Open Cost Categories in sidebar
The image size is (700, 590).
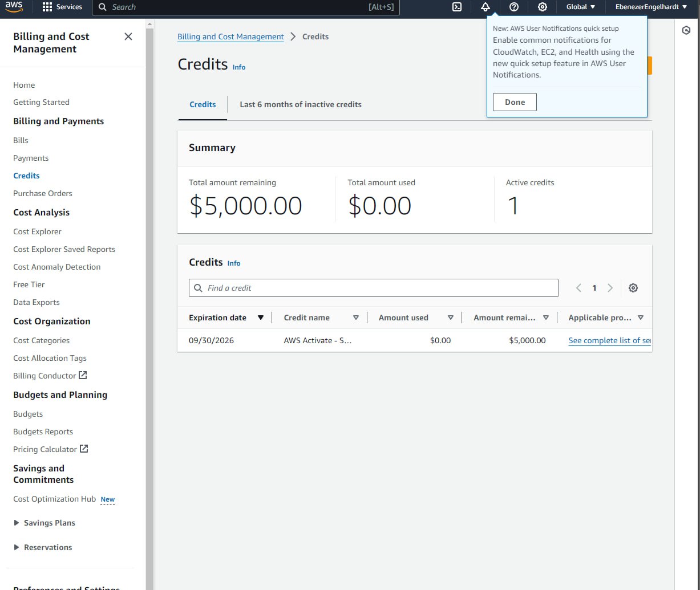point(41,340)
